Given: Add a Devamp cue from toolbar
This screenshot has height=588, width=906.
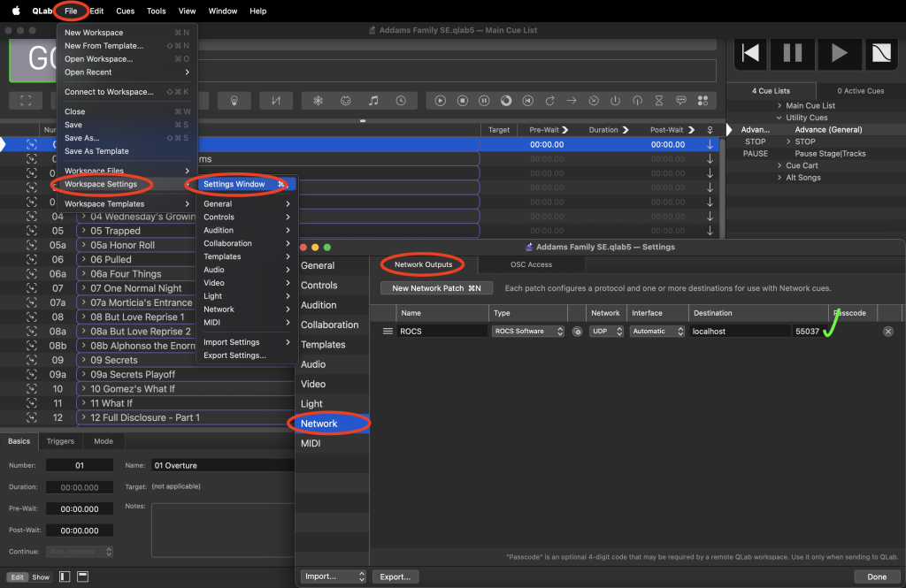Looking at the screenshot, I should pyautogui.click(x=550, y=101).
